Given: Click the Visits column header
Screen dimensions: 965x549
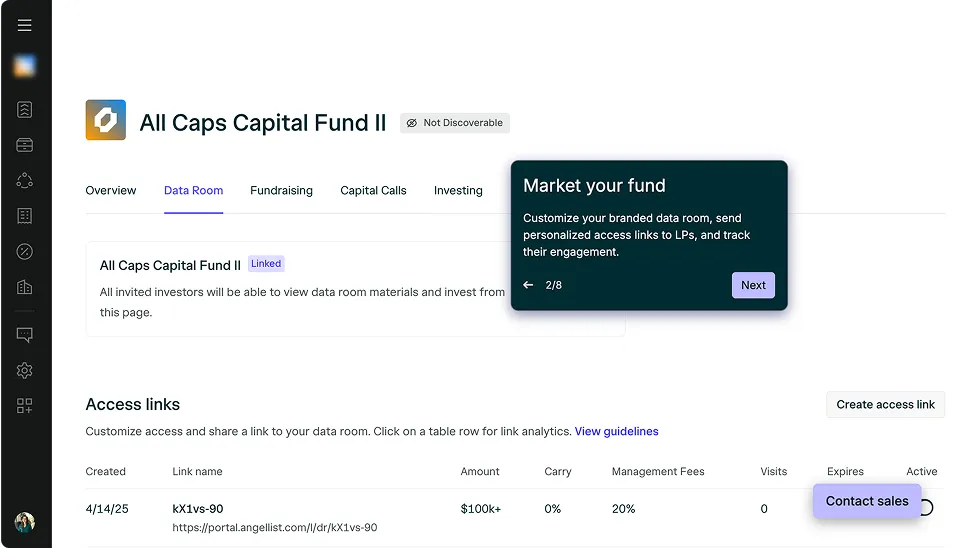Looking at the screenshot, I should point(774,471).
